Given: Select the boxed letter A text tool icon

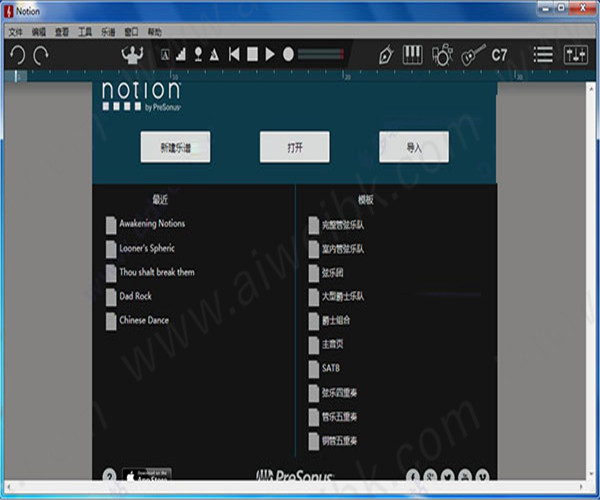Looking at the screenshot, I should [165, 55].
